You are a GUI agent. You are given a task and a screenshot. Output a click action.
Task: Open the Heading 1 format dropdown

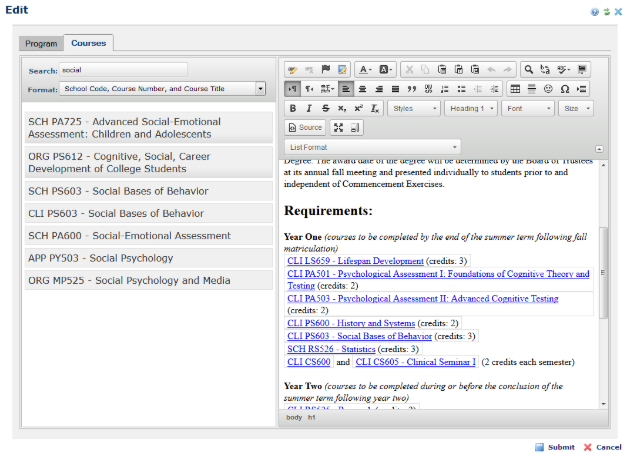tap(471, 109)
